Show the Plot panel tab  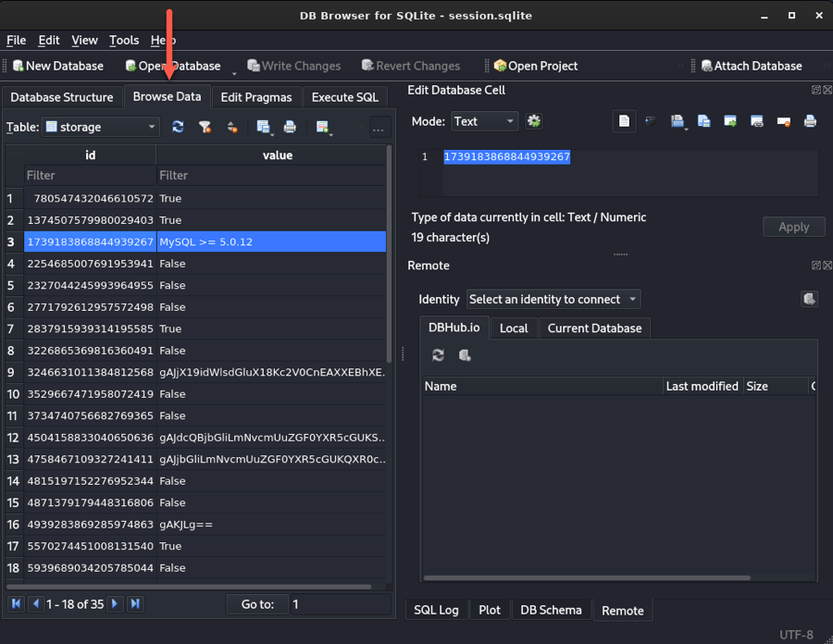point(490,610)
